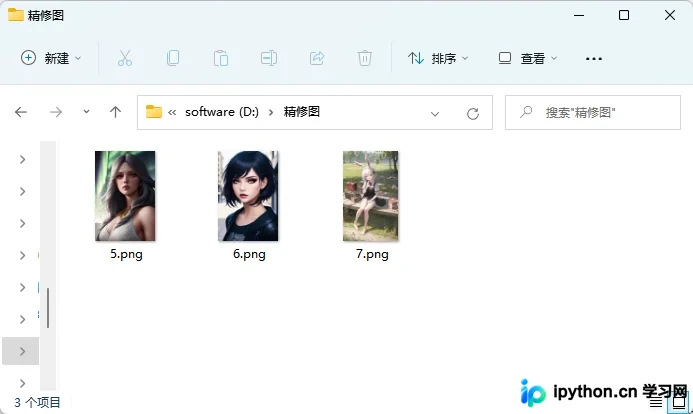Screen dimensions: 693x414
Task: Click the search box 搜索"精修图"
Action: pos(593,113)
